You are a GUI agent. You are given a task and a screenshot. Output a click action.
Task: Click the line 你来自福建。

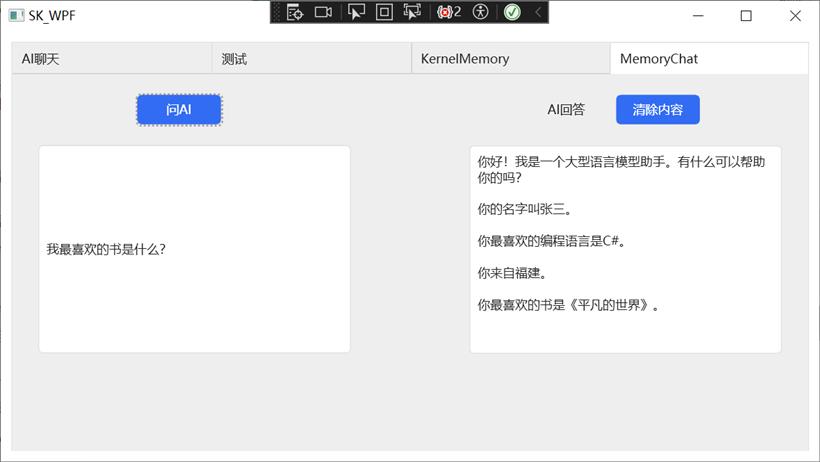[x=511, y=273]
